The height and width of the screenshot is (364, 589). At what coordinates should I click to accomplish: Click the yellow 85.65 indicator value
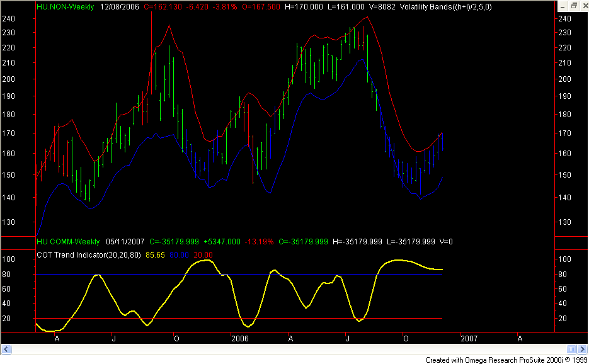155,254
